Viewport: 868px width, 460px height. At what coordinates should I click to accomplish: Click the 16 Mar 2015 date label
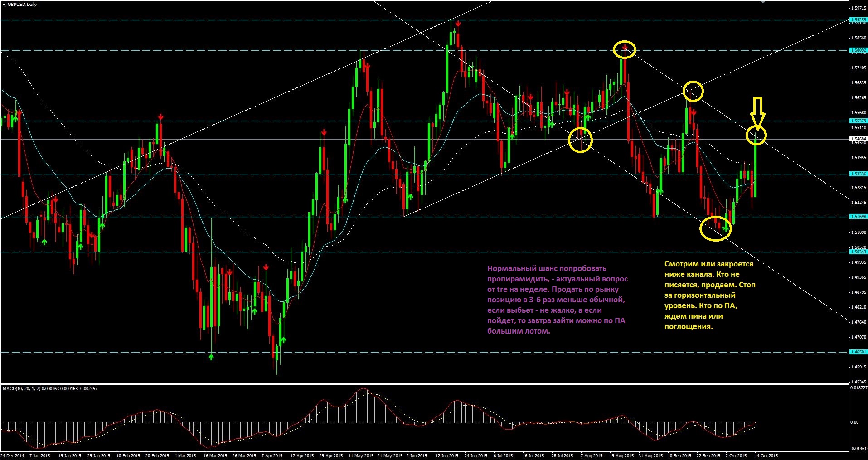215,456
